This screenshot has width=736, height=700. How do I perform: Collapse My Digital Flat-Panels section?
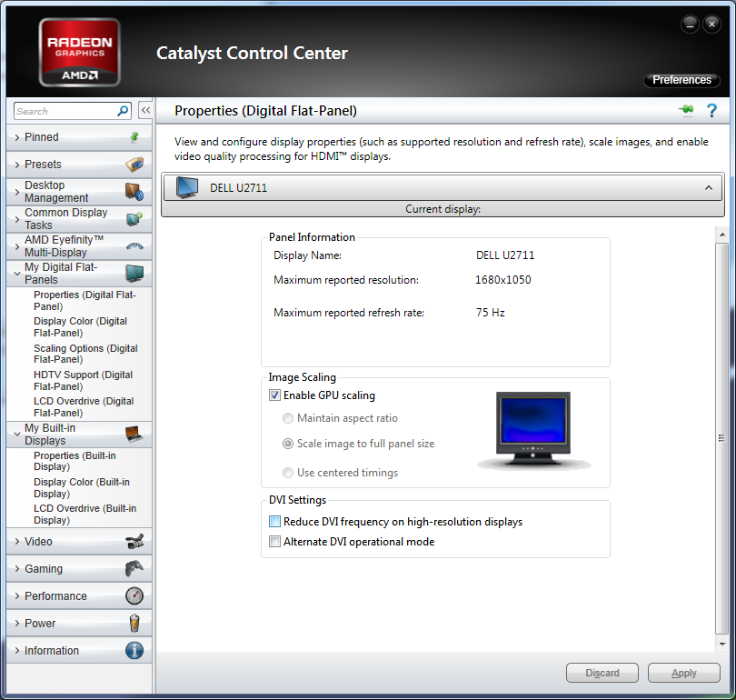79,274
